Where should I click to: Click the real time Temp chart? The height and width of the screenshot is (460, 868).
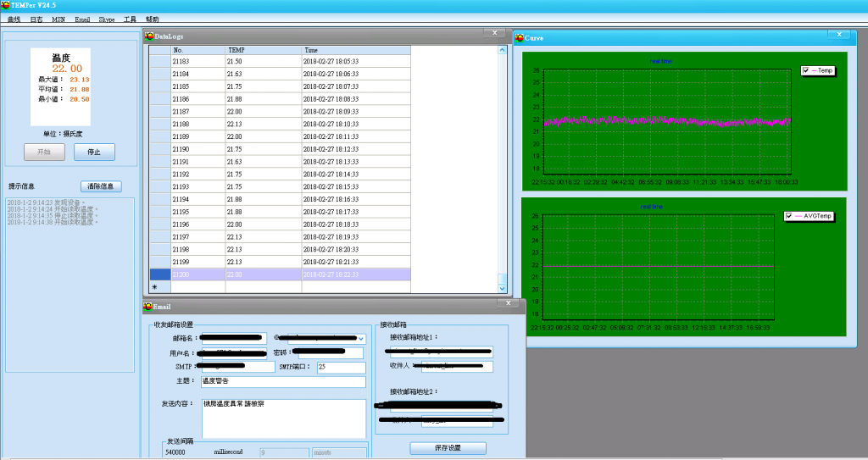coord(667,122)
